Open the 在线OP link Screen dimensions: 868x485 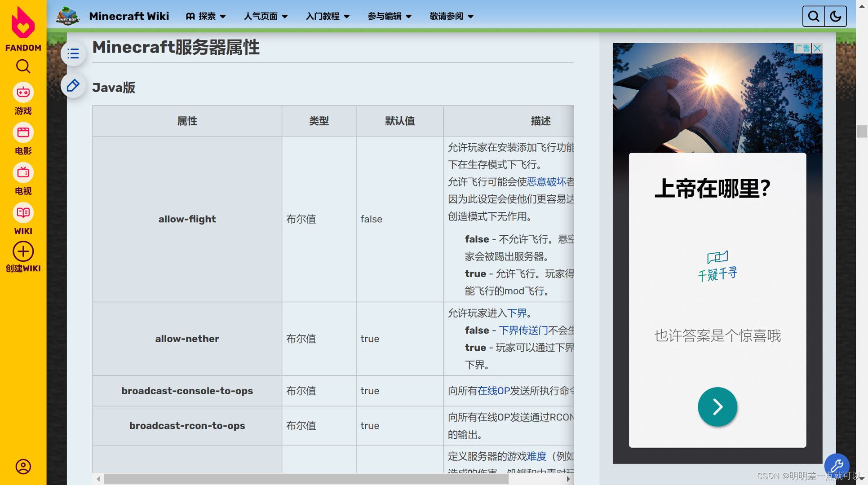point(494,391)
